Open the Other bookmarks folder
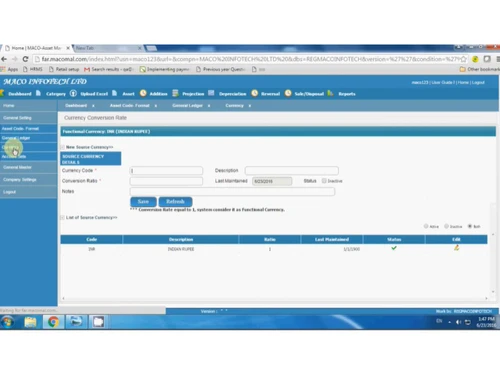The width and height of the screenshot is (500, 375). pyautogui.click(x=479, y=69)
